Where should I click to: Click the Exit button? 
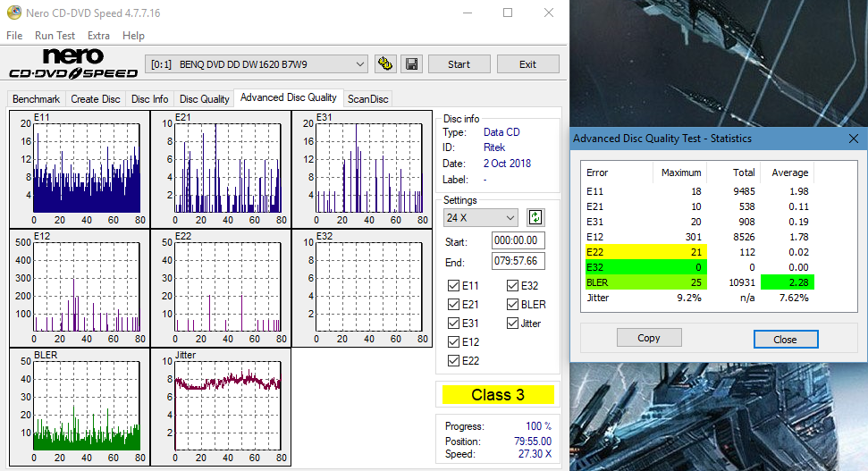tap(527, 64)
